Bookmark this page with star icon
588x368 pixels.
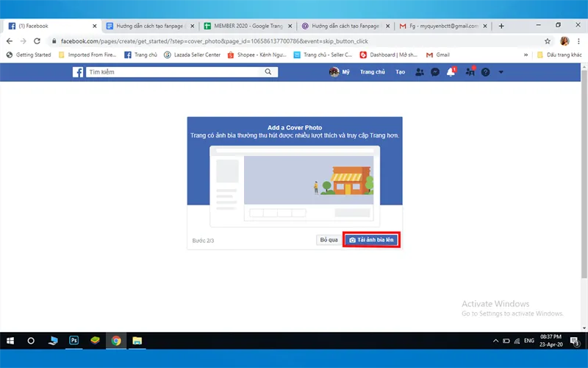coord(548,41)
